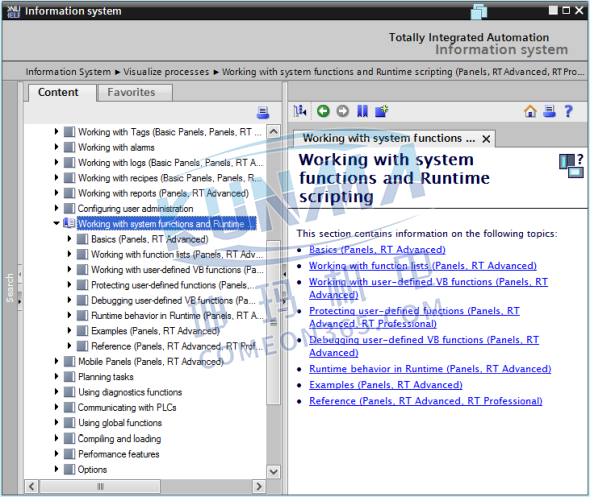Open Protecting user-defined functions link
Image resolution: width=590 pixels, height=497 pixels.
point(414,317)
